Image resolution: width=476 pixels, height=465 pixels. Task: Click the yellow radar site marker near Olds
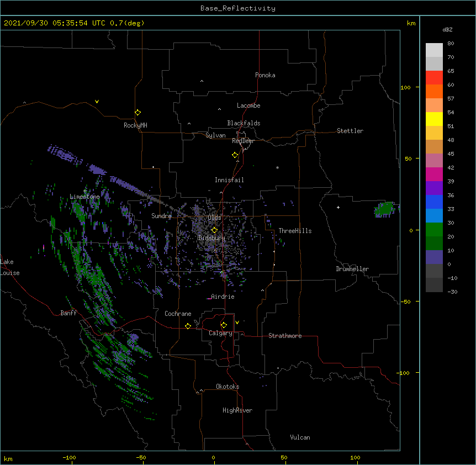click(214, 230)
